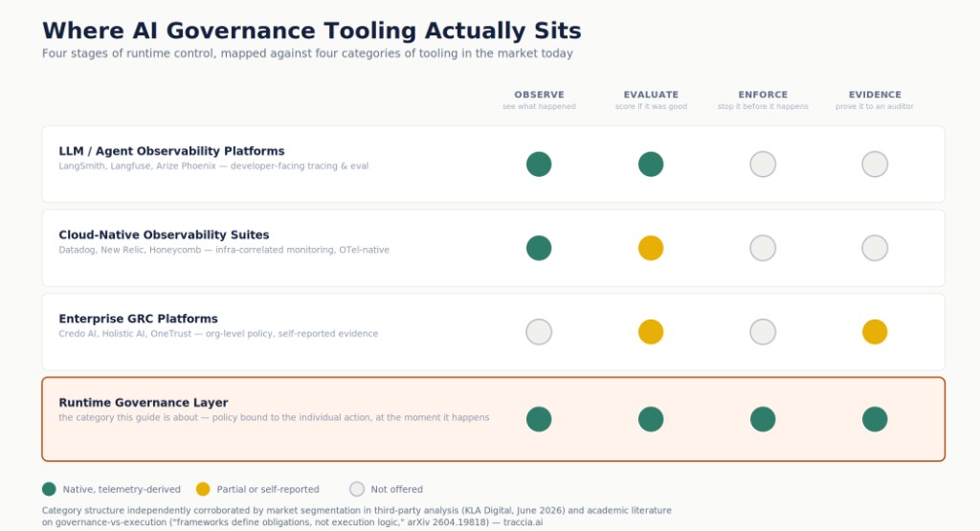Click the 'Not offered' legend label
This screenshot has height=531, width=980.
point(396,489)
